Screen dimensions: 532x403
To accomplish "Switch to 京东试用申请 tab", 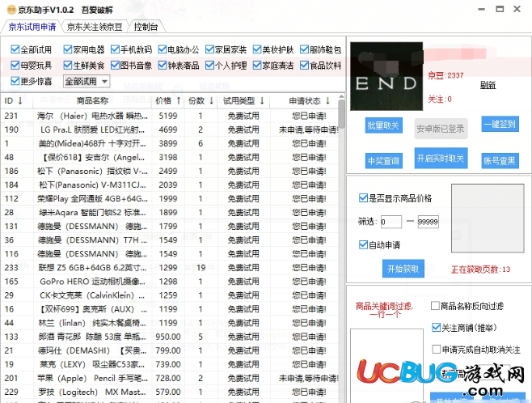I will (32, 27).
